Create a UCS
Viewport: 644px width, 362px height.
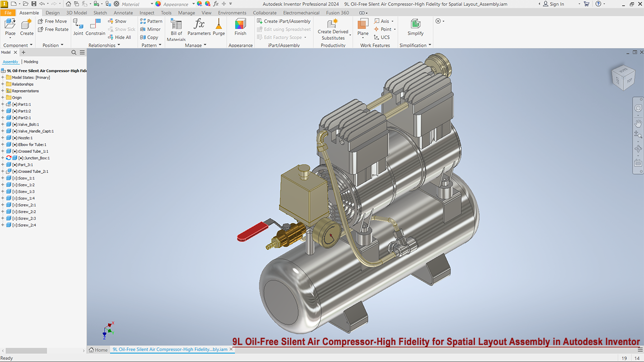pos(382,37)
